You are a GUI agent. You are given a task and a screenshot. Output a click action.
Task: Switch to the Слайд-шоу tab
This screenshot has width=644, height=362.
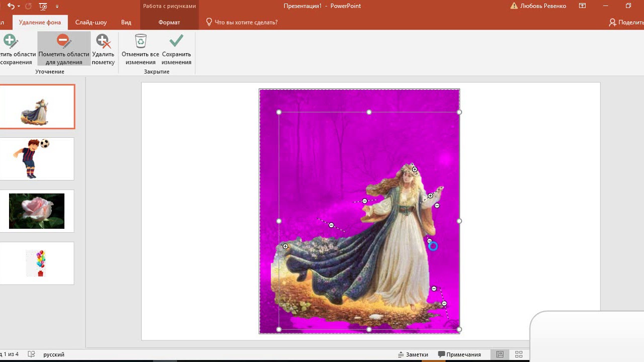(x=91, y=22)
